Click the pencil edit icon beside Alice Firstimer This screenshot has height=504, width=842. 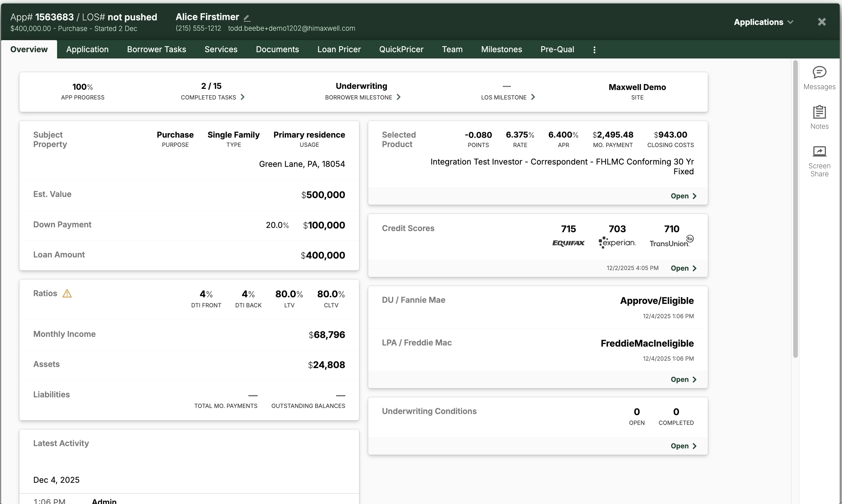pos(247,18)
